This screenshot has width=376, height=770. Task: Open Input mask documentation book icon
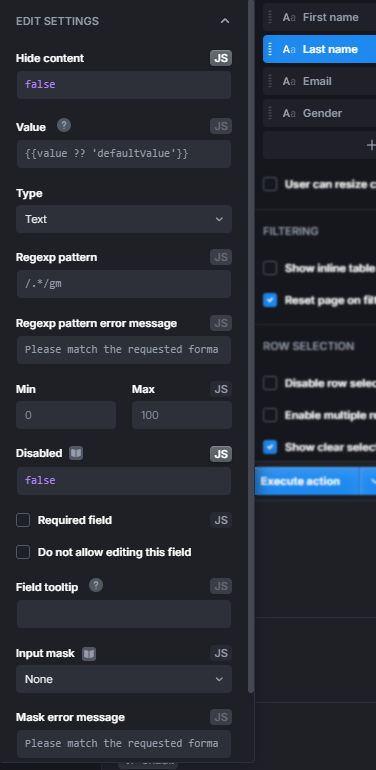pos(89,654)
